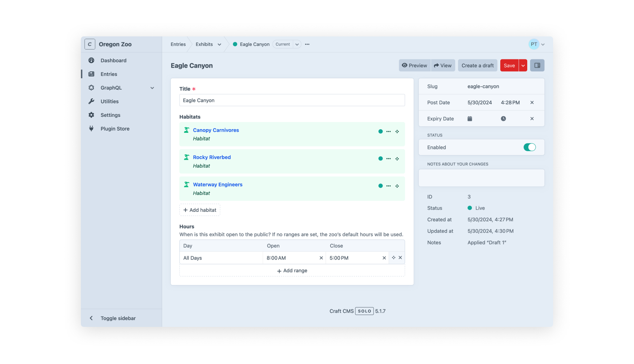The height and width of the screenshot is (364, 634).
Task: Click Create a draft
Action: pos(477,65)
